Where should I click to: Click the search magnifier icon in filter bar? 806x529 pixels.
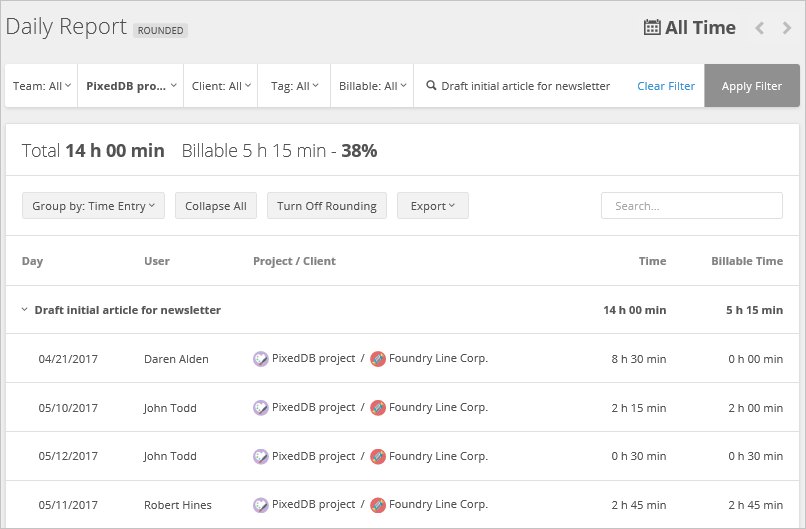(x=431, y=85)
